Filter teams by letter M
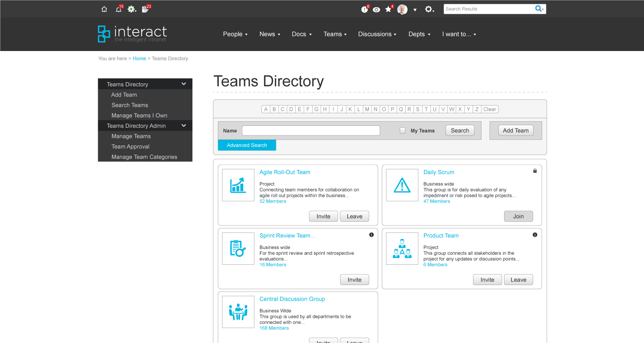Image resolution: width=644 pixels, height=343 pixels. click(x=367, y=109)
